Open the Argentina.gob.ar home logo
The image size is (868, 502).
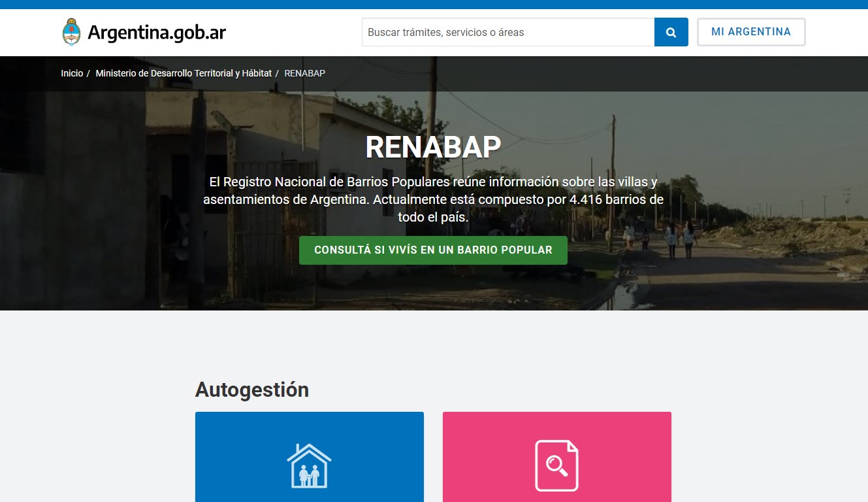click(x=144, y=32)
